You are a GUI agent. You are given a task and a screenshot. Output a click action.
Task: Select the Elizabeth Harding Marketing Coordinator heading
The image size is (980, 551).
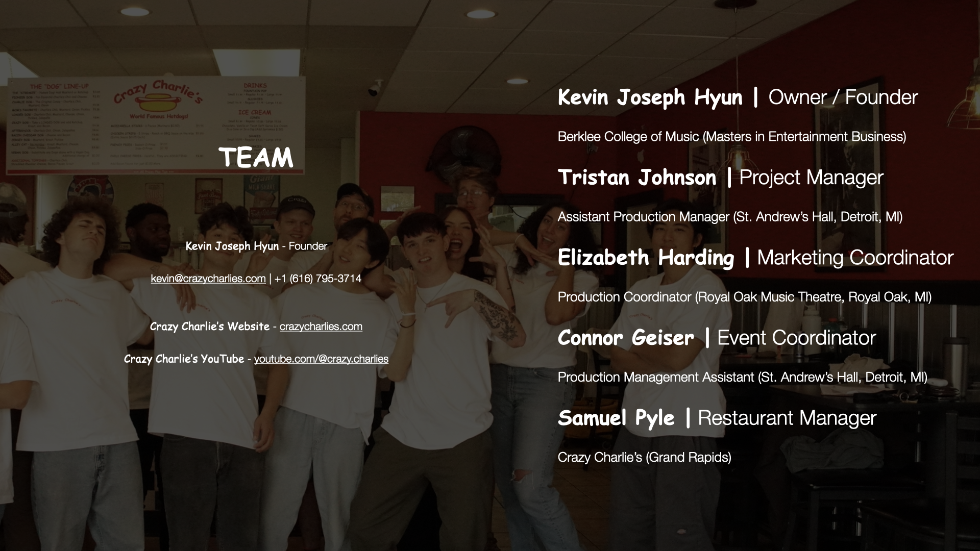755,258
